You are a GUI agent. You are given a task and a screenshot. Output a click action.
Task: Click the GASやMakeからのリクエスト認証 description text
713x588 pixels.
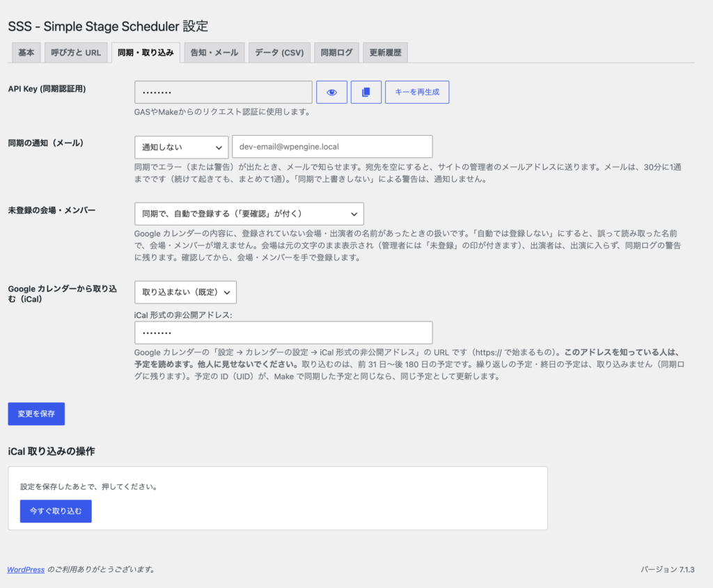pos(223,112)
